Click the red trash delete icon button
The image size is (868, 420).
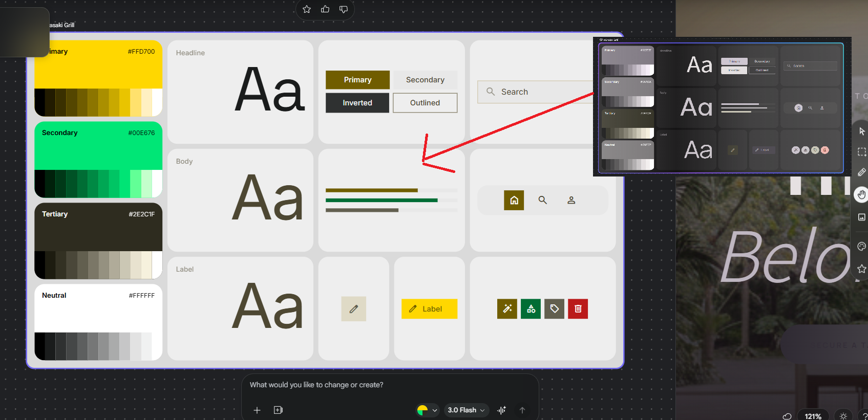pyautogui.click(x=578, y=309)
